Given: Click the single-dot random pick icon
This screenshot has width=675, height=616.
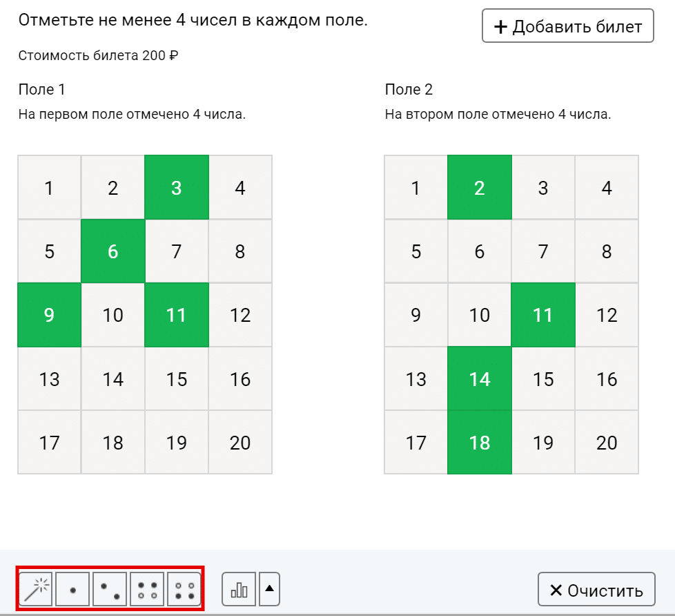Looking at the screenshot, I should 72,589.
